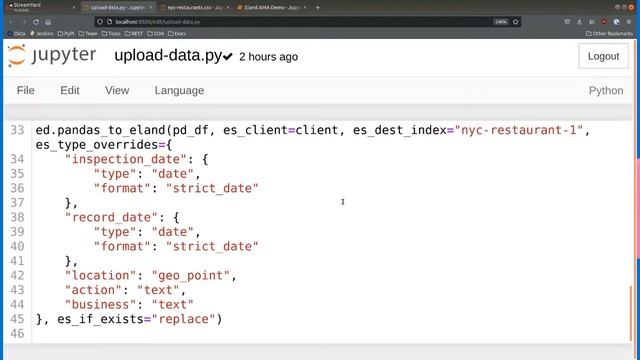640x360 pixels.
Task: Click es_type_overrides on wrapped line
Action: pyautogui.click(x=96, y=145)
